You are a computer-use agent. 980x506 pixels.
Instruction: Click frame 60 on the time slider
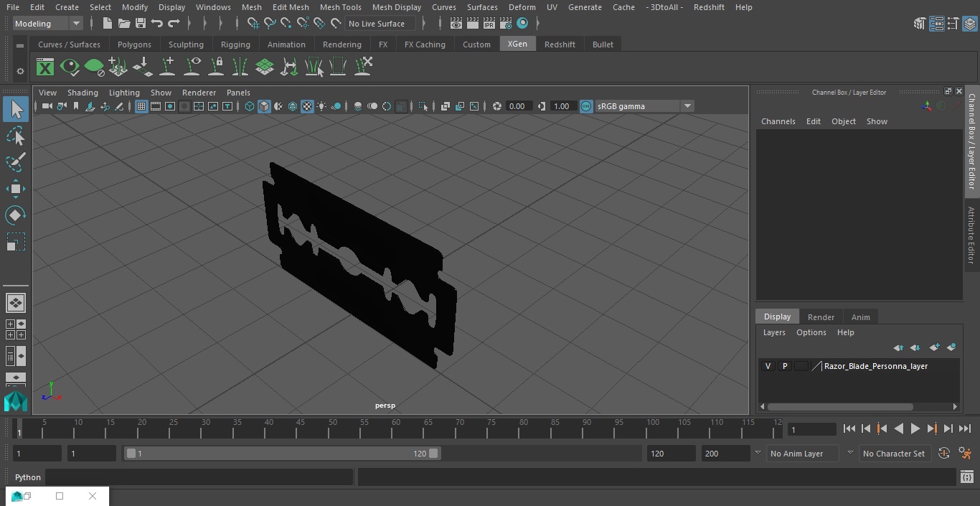(x=397, y=428)
